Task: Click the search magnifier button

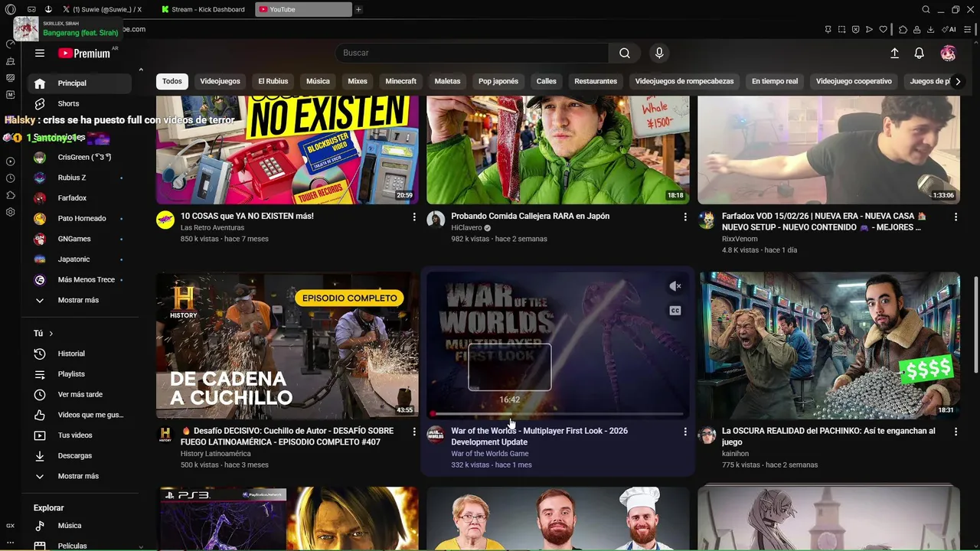Action: point(625,53)
